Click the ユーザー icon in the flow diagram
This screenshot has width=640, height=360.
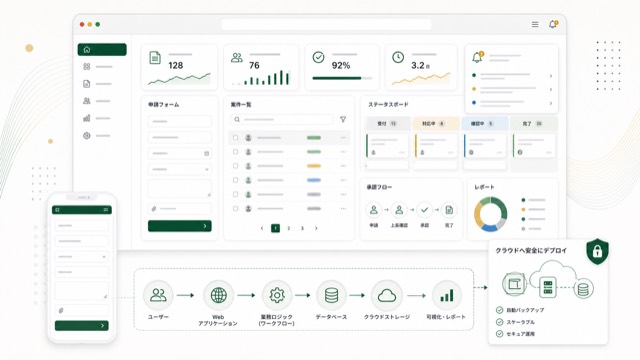[x=158, y=295]
